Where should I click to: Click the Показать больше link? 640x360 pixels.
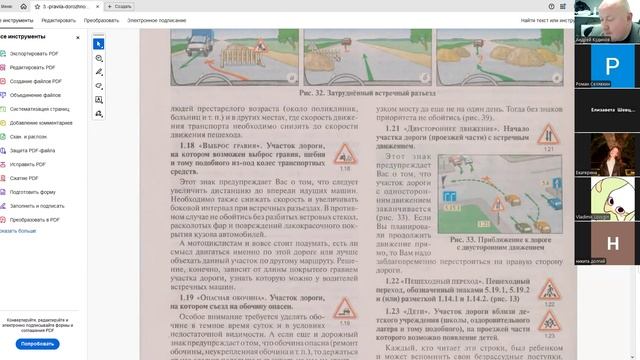(18, 231)
